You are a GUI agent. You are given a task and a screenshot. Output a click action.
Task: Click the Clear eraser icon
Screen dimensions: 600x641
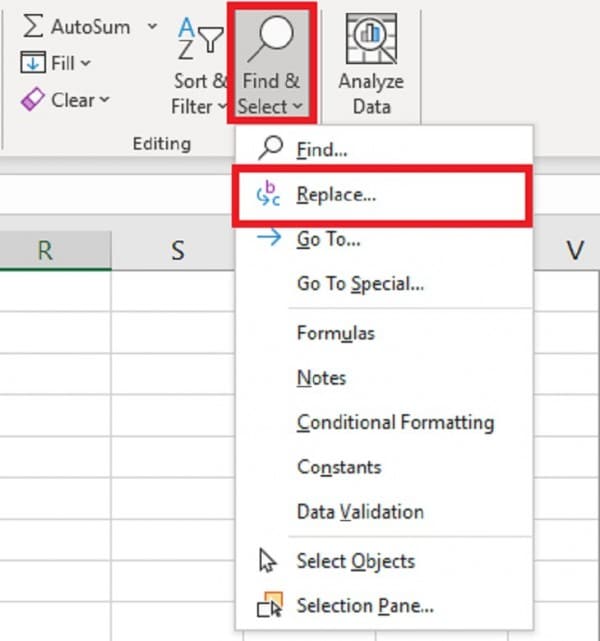(32, 99)
